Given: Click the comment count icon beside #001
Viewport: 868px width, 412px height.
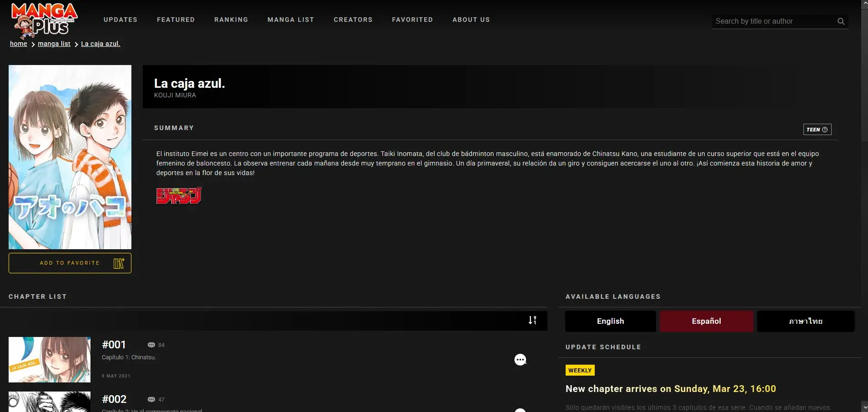Looking at the screenshot, I should [151, 345].
